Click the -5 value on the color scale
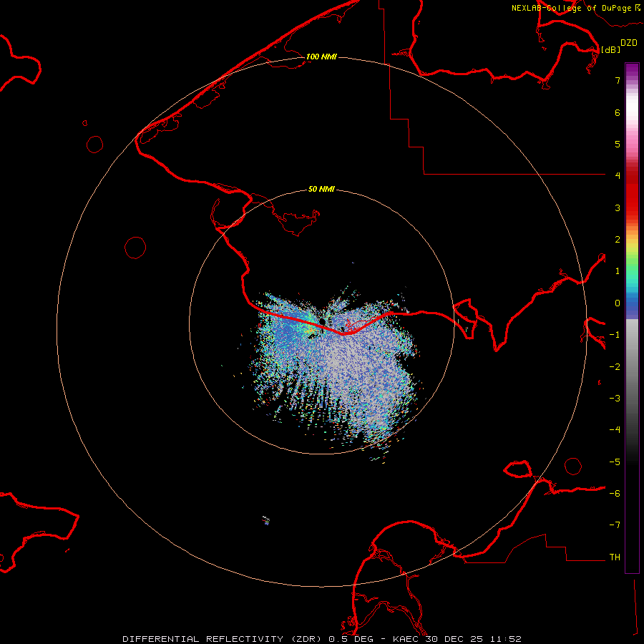The image size is (644, 644). (x=615, y=462)
